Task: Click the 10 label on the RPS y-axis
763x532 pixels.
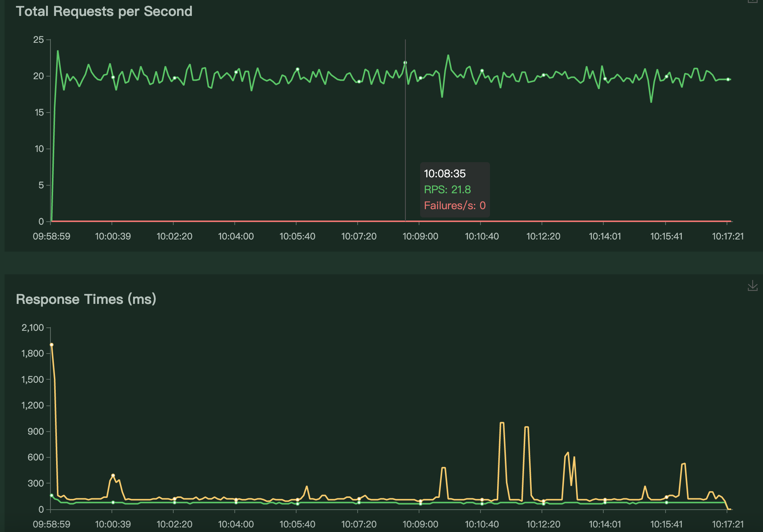Action: [x=39, y=149]
